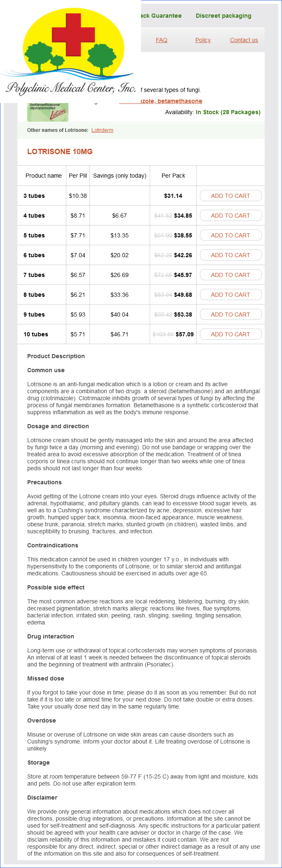Image resolution: width=282 pixels, height=868 pixels.
Task: Click the betamethasone active ingredient link
Action: tap(180, 101)
